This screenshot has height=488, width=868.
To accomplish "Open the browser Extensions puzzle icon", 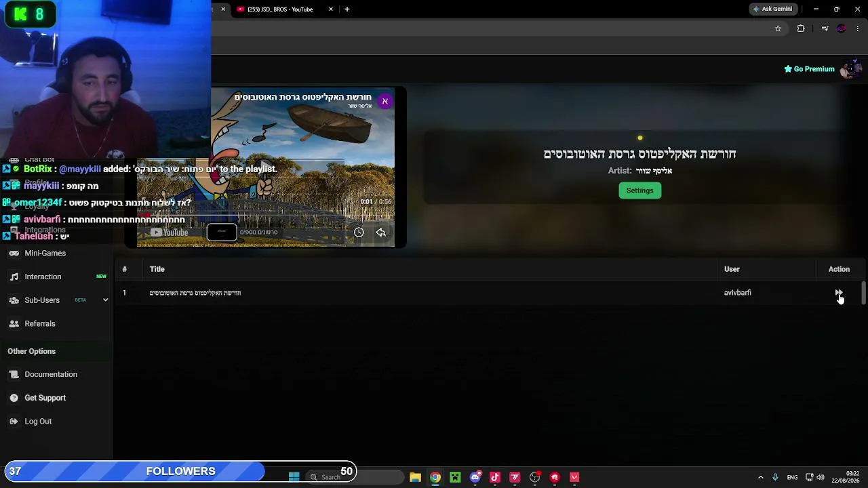I will (x=801, y=28).
